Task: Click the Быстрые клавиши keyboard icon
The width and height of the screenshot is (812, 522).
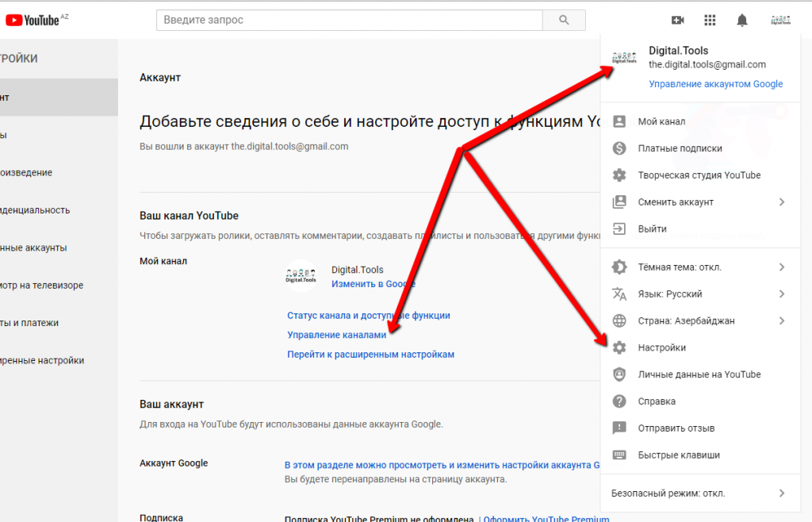Action: pos(619,455)
